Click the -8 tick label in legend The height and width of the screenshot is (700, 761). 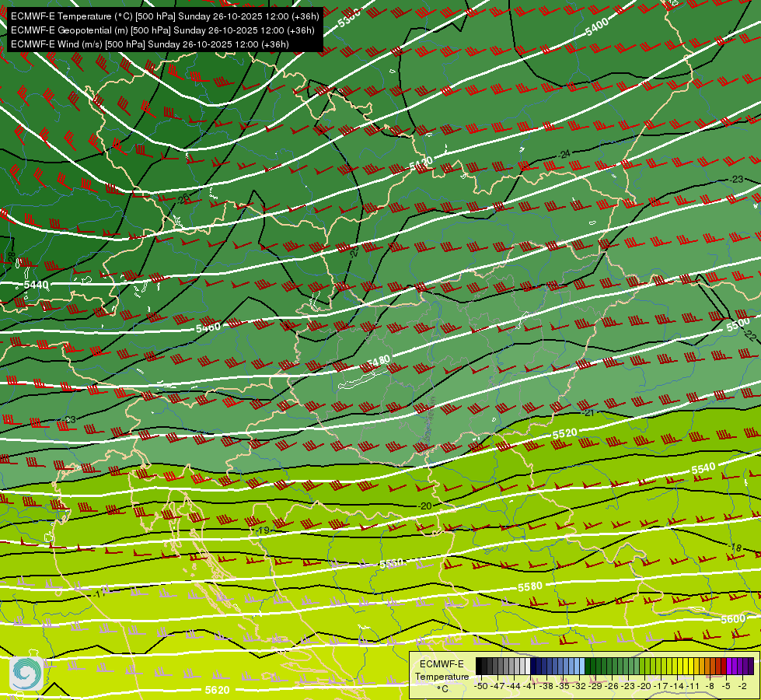pyautogui.click(x=710, y=686)
